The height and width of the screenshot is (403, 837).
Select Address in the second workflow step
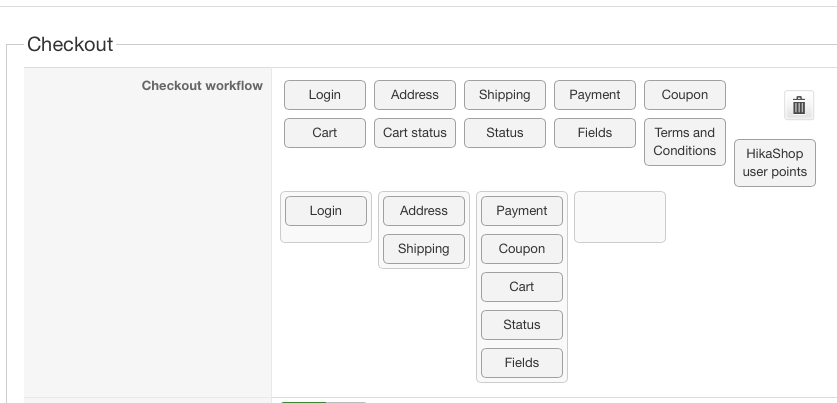pyautogui.click(x=424, y=211)
